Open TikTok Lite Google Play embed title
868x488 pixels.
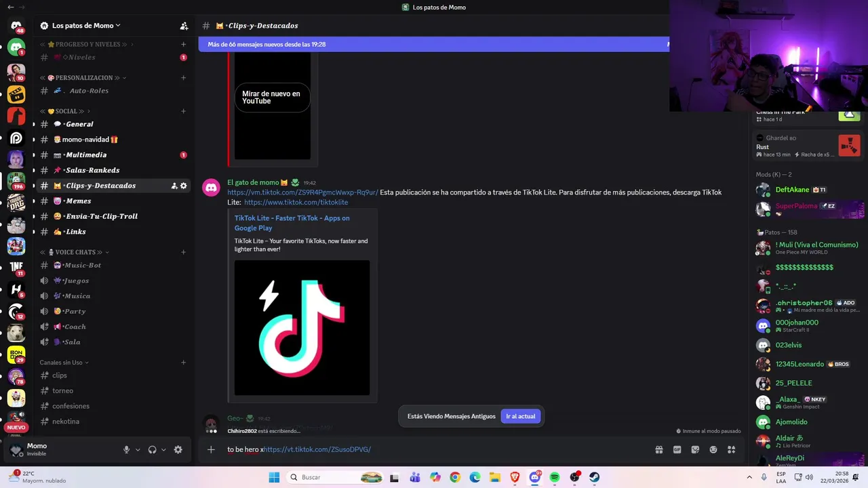point(292,223)
